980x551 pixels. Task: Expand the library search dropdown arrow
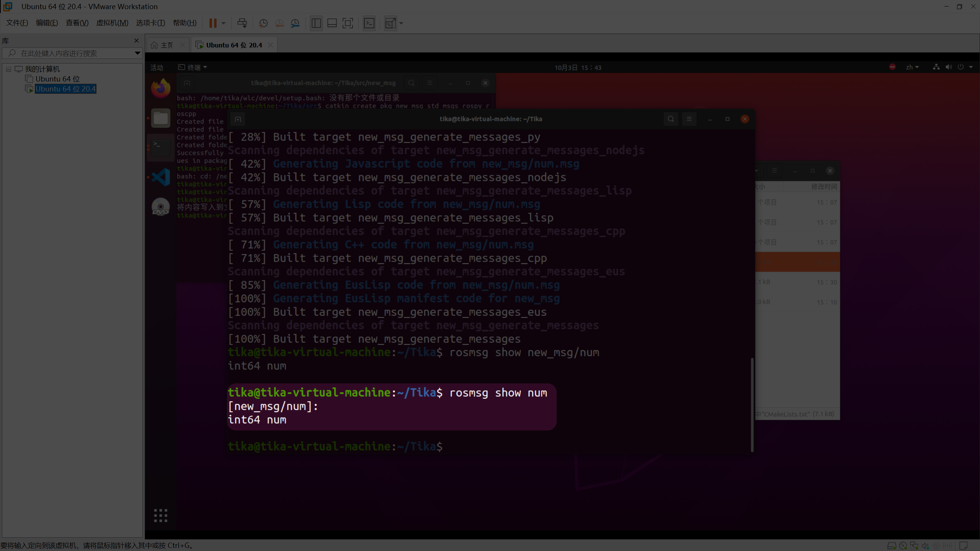(x=137, y=53)
